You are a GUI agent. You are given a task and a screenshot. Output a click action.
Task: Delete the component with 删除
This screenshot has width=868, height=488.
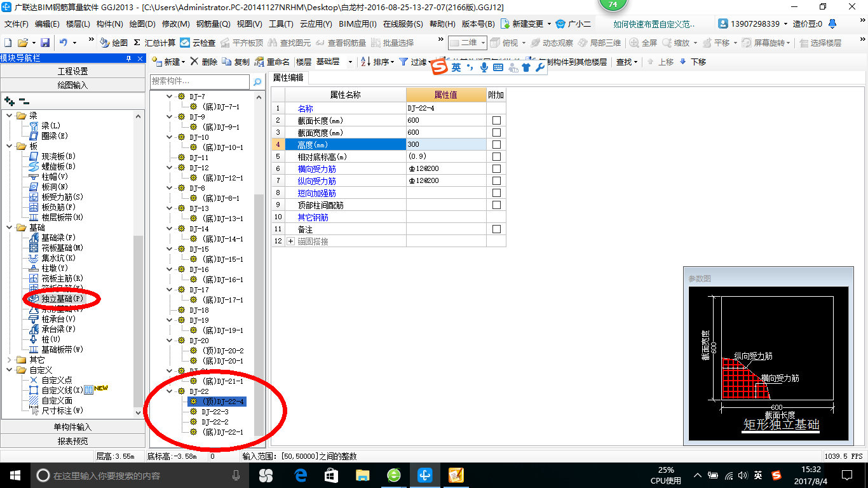204,62
